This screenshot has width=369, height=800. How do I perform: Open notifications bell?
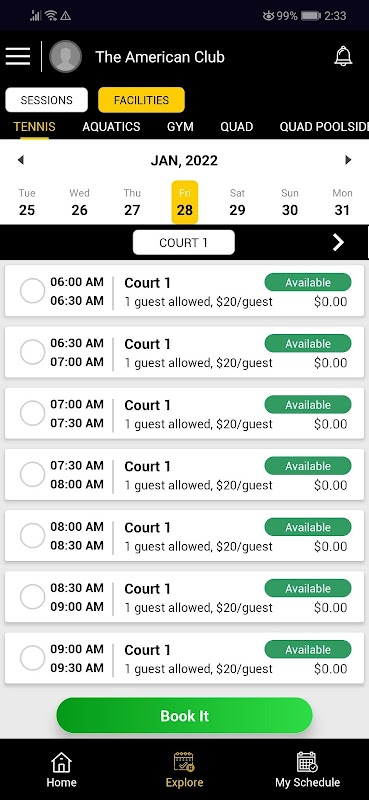(x=343, y=56)
